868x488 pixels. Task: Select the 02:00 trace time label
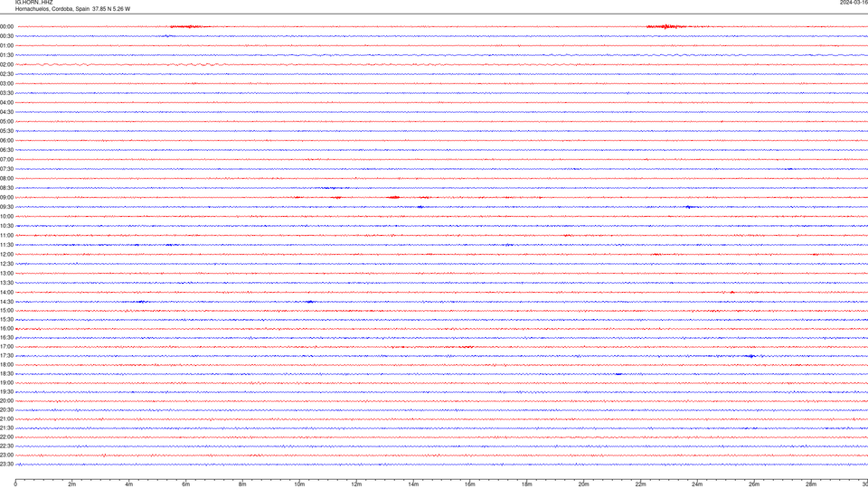(x=6, y=65)
